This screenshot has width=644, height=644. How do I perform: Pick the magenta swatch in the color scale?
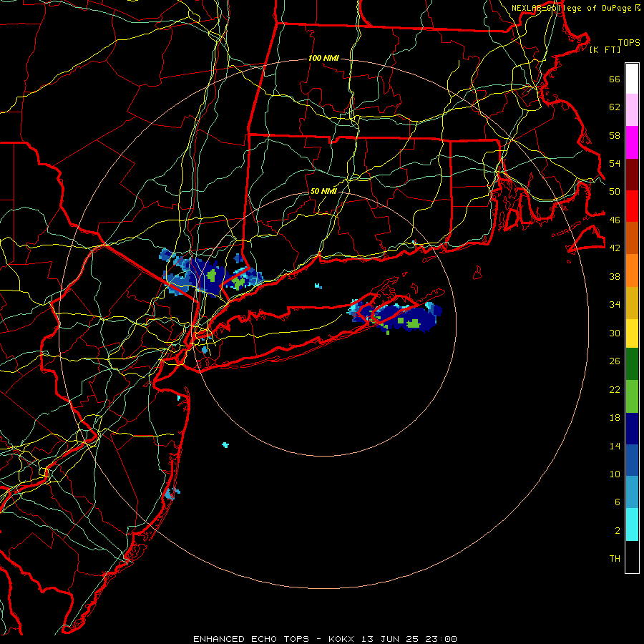[632, 142]
